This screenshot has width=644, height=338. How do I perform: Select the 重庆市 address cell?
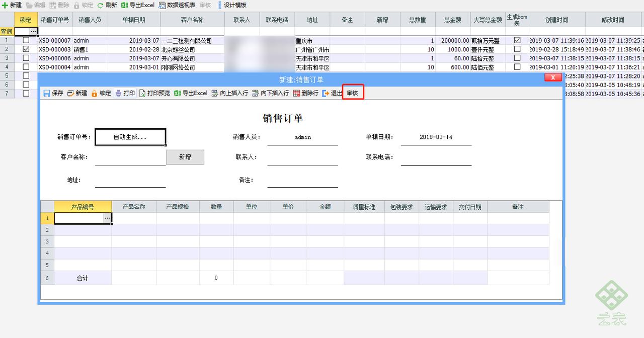pos(312,40)
